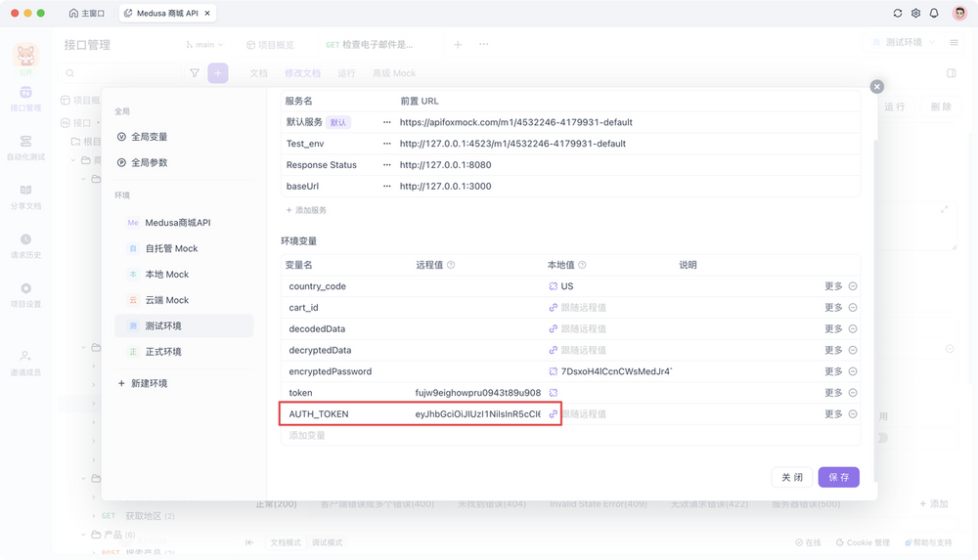The width and height of the screenshot is (978, 560).
Task: Select 测试环境 in environment list
Action: pyautogui.click(x=162, y=325)
